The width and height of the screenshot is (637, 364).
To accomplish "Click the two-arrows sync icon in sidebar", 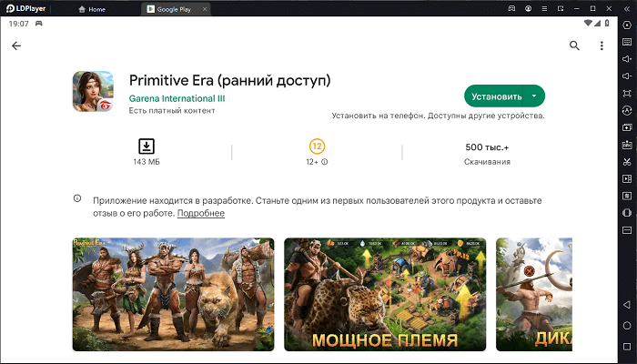I will click(627, 196).
